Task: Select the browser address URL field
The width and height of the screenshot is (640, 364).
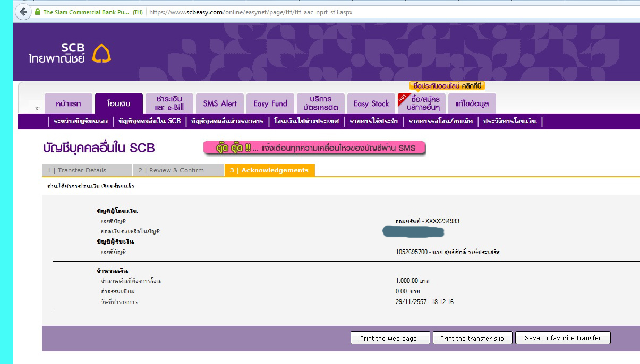Action: click(393, 12)
